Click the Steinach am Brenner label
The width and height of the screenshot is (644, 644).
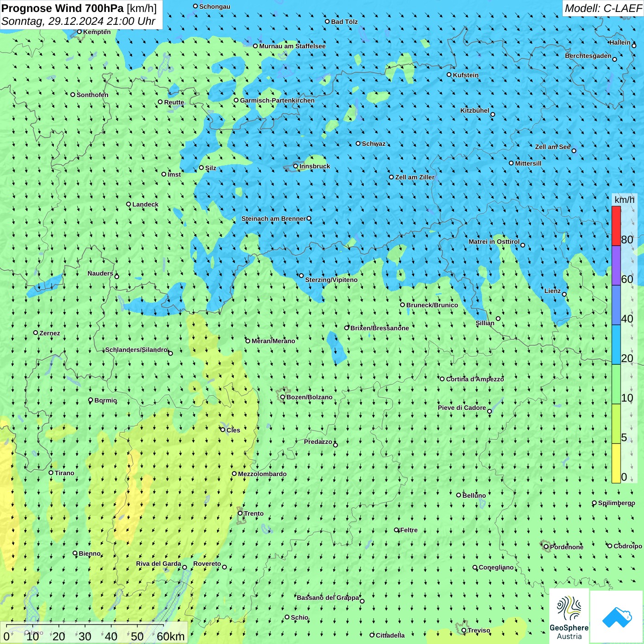(274, 218)
